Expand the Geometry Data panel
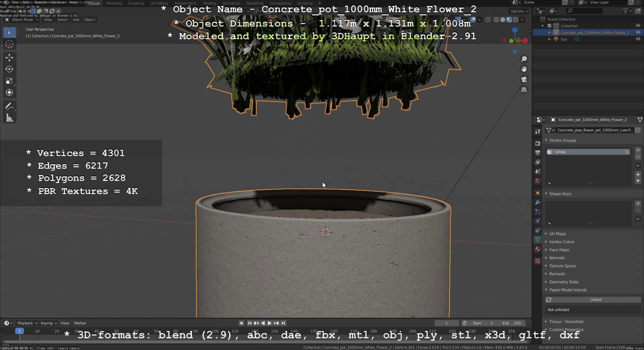 click(x=546, y=282)
